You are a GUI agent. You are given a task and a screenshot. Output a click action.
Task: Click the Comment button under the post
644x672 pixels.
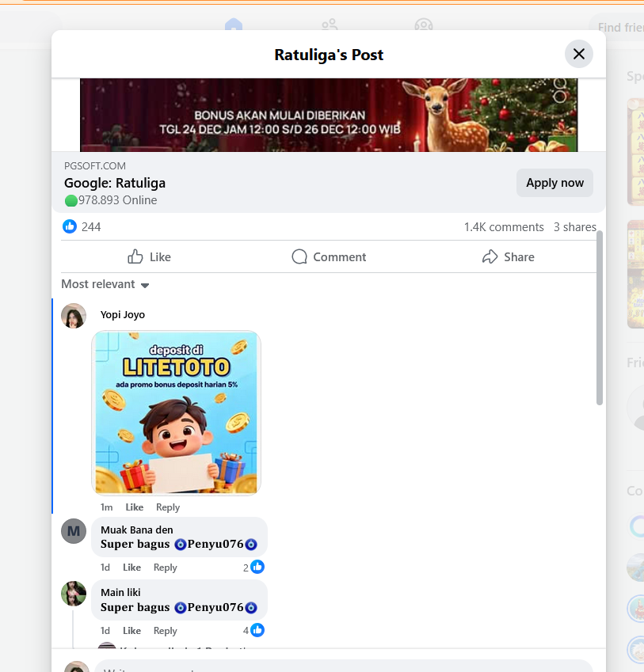[x=329, y=256]
